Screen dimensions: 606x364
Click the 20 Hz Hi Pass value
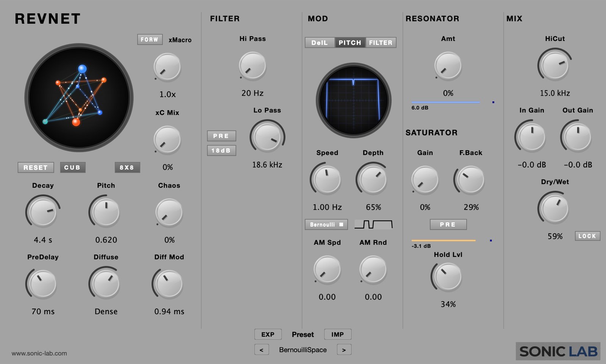(x=252, y=93)
